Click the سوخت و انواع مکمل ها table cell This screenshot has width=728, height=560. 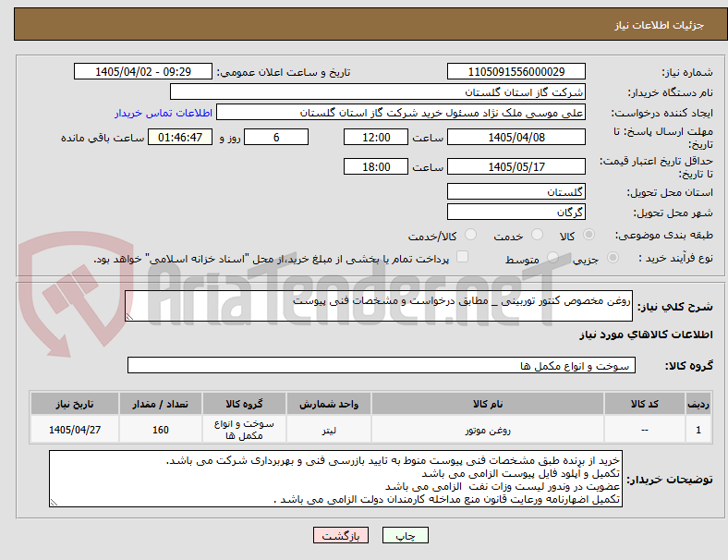244,430
